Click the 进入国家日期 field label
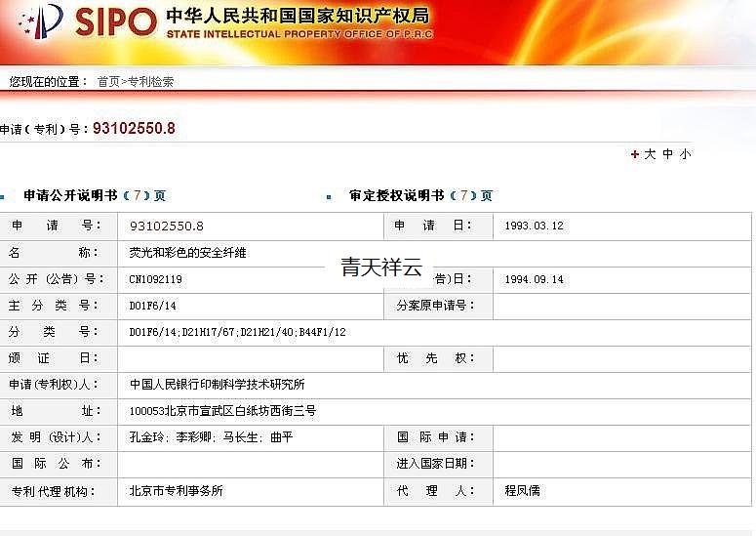756x536 pixels. click(x=435, y=464)
